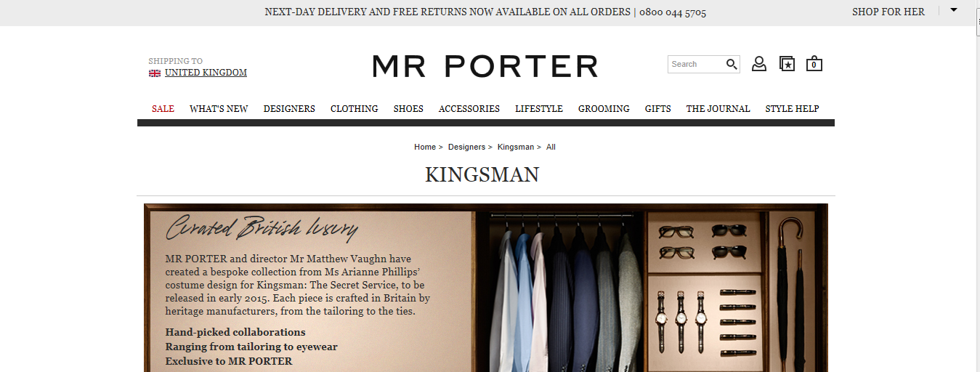Open the Designers menu
980x372 pixels.
pyautogui.click(x=289, y=109)
